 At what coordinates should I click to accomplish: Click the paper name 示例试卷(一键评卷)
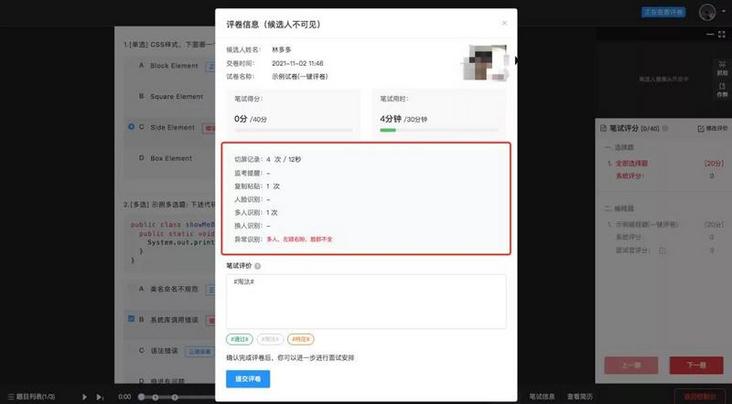click(300, 77)
